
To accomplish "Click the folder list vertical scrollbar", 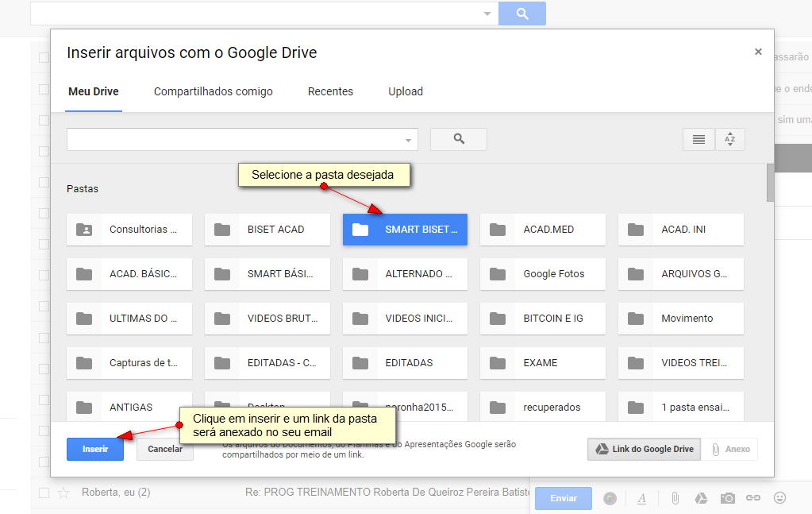I will 770,183.
